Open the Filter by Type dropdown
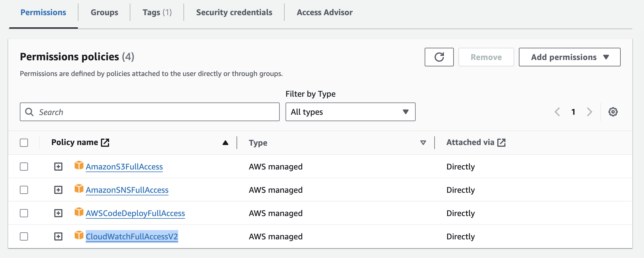 pyautogui.click(x=350, y=112)
